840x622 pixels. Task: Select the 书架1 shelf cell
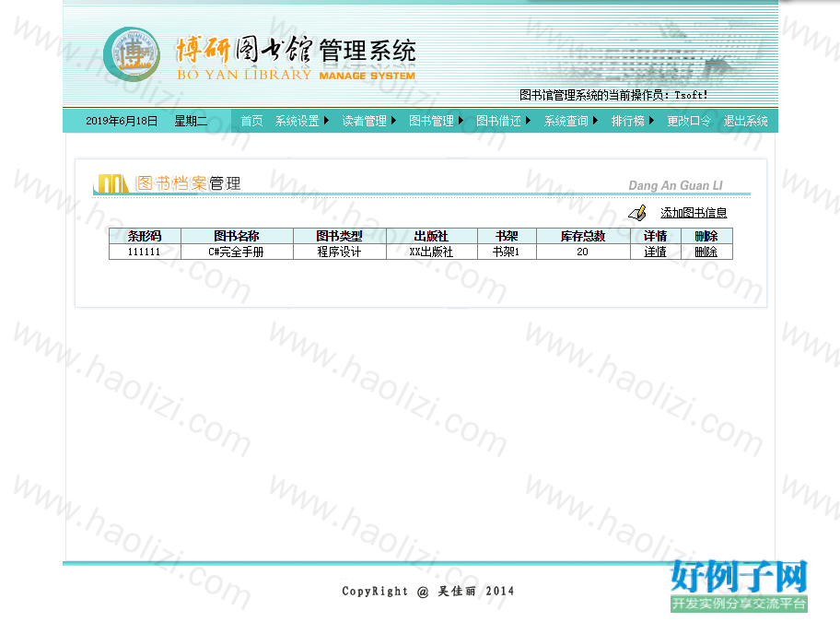(507, 252)
